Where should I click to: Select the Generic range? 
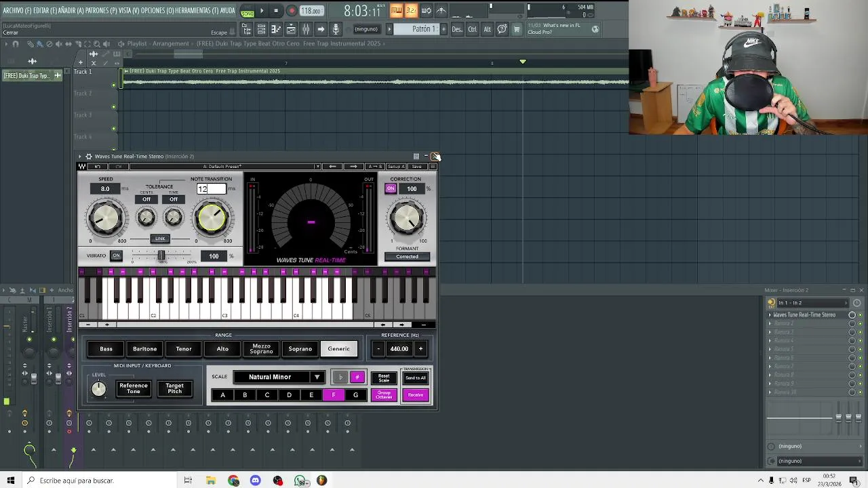pos(339,349)
